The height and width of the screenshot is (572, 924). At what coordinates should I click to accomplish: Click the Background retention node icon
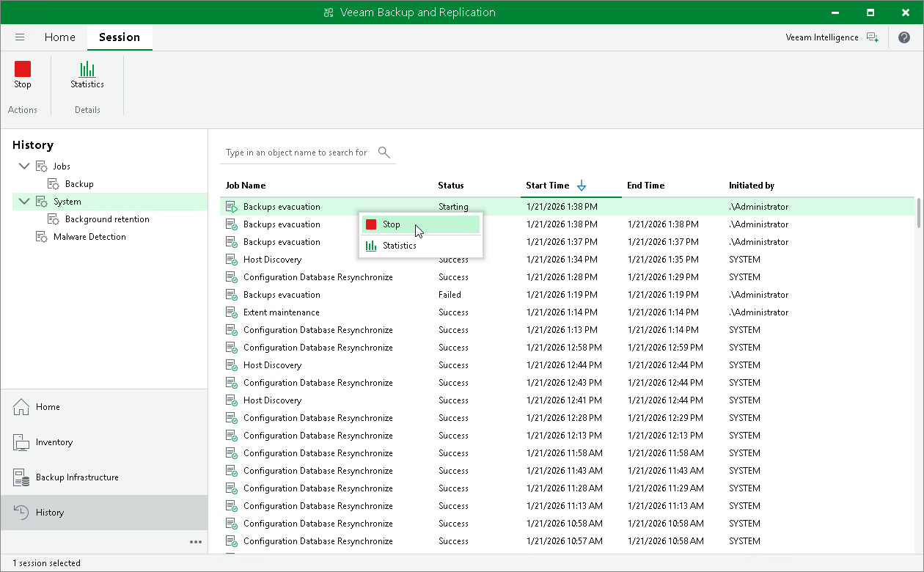54,219
